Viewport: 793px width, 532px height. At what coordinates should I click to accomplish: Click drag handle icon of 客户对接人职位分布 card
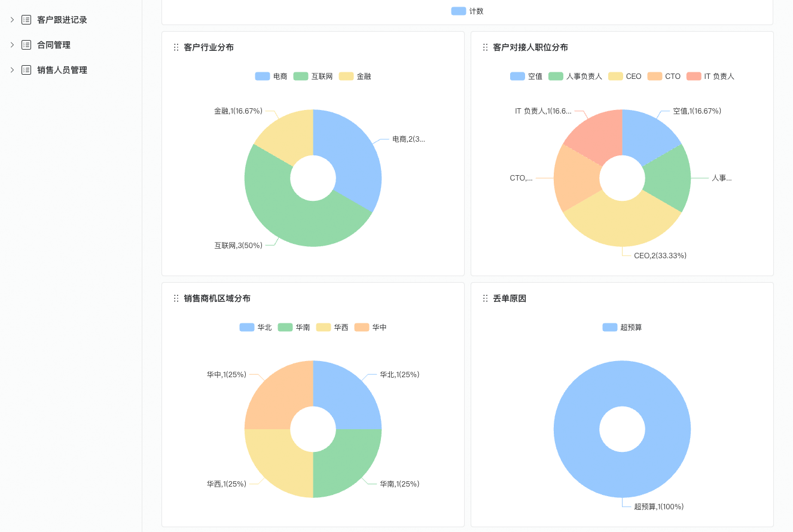pyautogui.click(x=485, y=47)
